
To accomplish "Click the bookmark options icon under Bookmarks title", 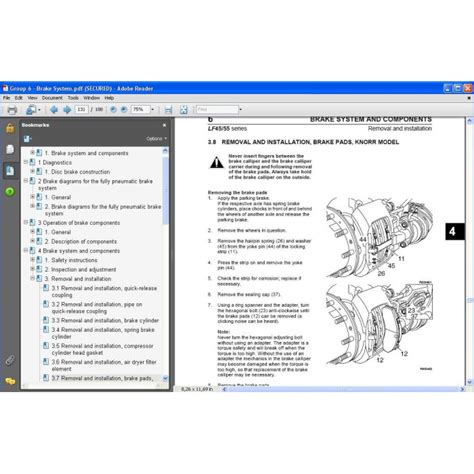I will click(x=27, y=139).
